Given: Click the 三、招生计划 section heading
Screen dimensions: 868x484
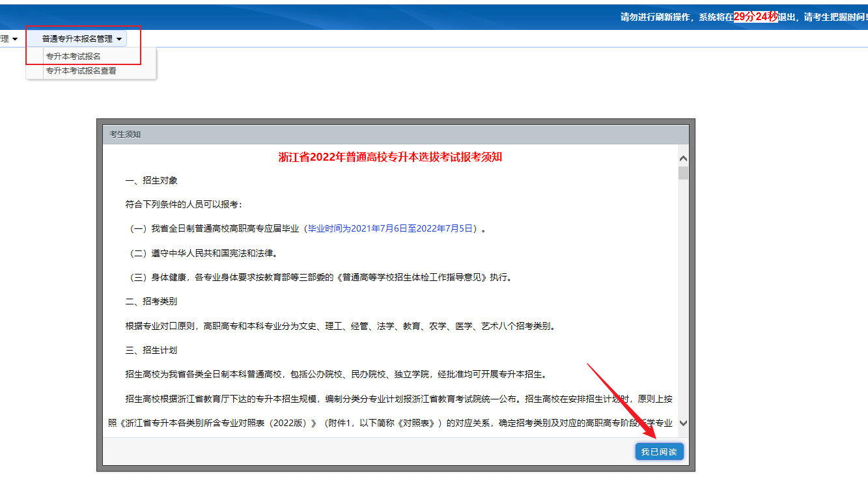Looking at the screenshot, I should point(151,350).
